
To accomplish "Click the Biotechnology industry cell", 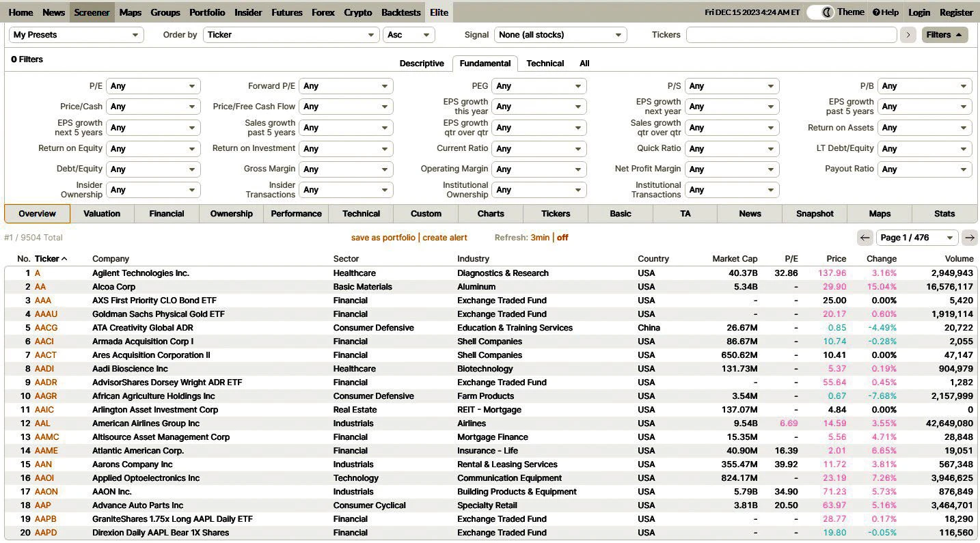I will (485, 369).
